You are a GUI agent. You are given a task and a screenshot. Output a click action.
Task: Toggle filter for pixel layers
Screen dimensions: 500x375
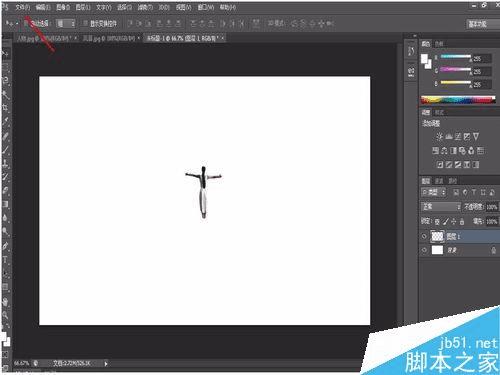456,192
